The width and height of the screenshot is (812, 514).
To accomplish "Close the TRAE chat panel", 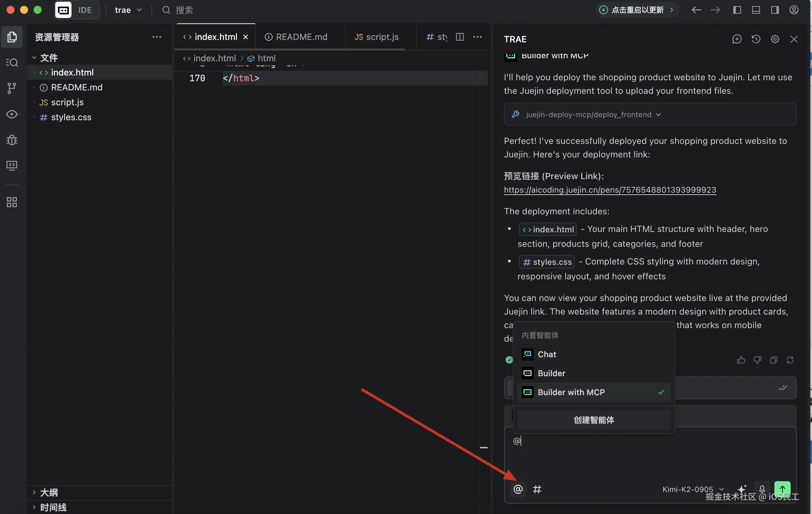I will [794, 39].
